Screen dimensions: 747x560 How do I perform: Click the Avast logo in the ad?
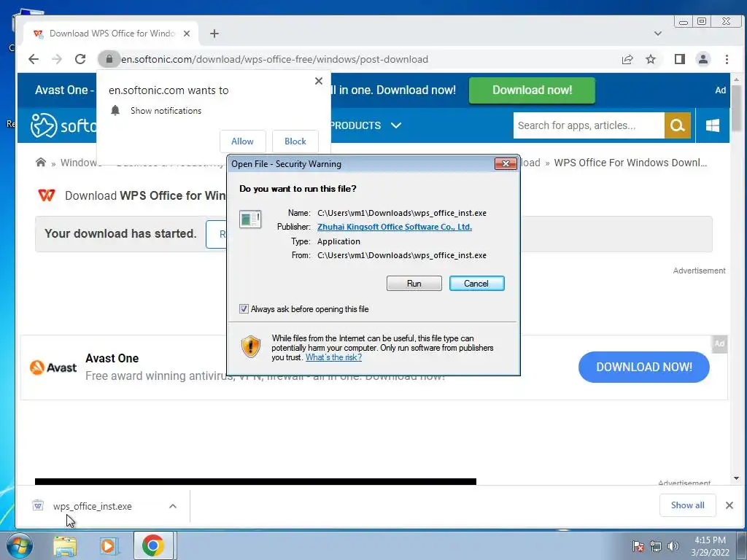tap(53, 367)
